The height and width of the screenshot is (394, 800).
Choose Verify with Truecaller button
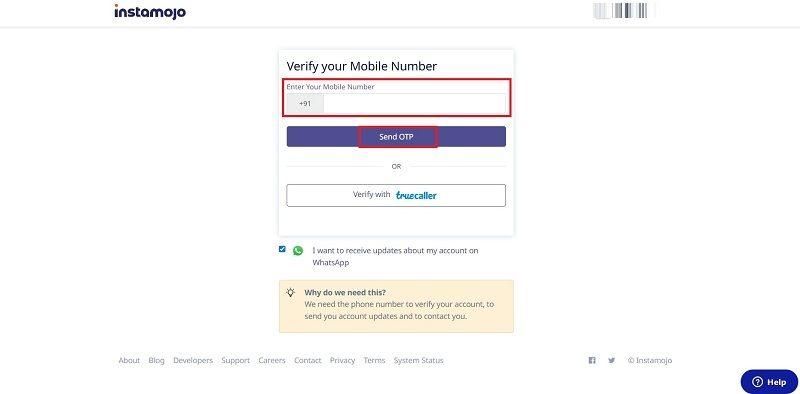pos(396,195)
